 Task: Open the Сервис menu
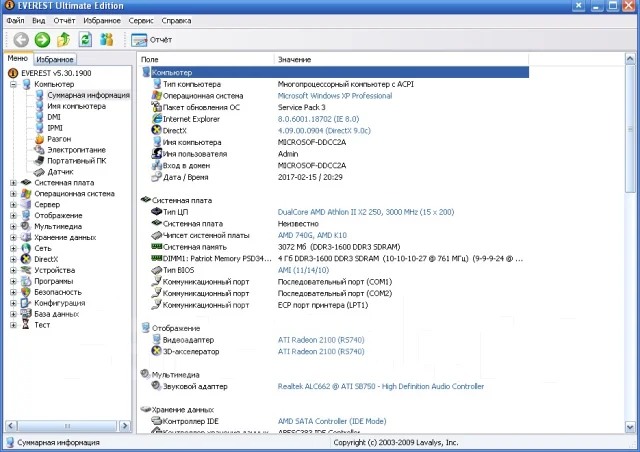pyautogui.click(x=141, y=20)
